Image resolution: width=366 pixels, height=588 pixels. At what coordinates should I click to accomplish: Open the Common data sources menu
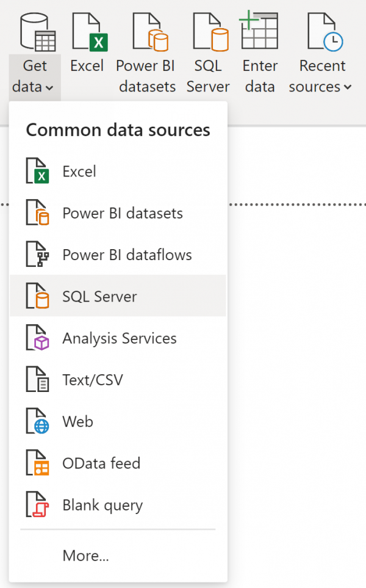point(118,129)
